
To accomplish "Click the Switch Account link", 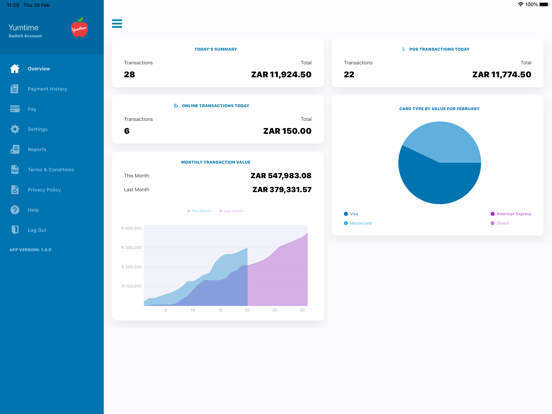I will pos(25,36).
